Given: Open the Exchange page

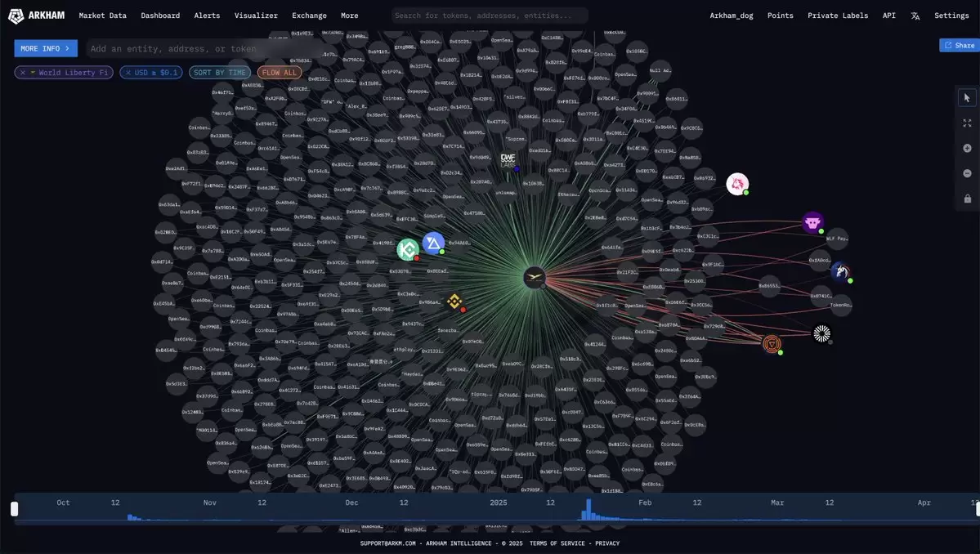Looking at the screenshot, I should pos(310,16).
